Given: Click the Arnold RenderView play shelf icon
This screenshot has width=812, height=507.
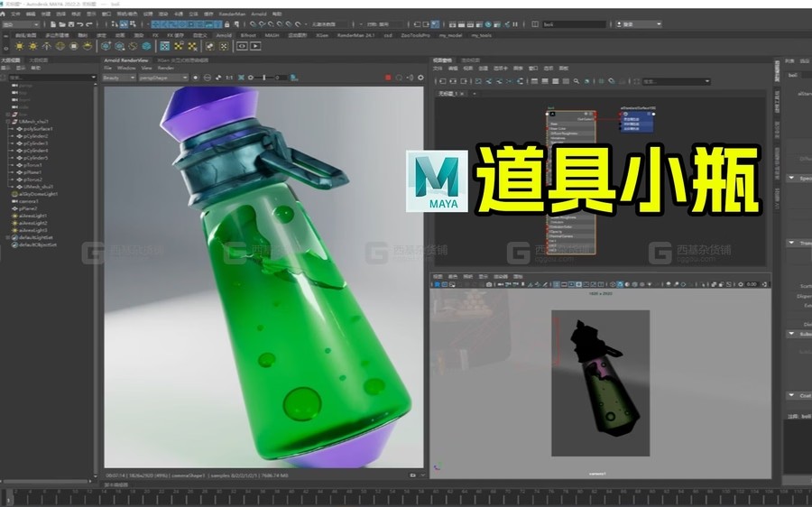Looking at the screenshot, I should pos(255,45).
